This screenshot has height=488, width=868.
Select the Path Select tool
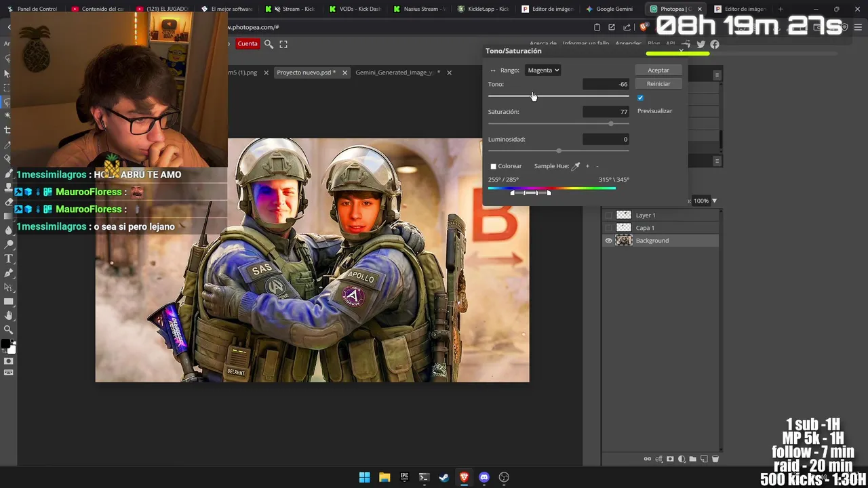[9, 287]
